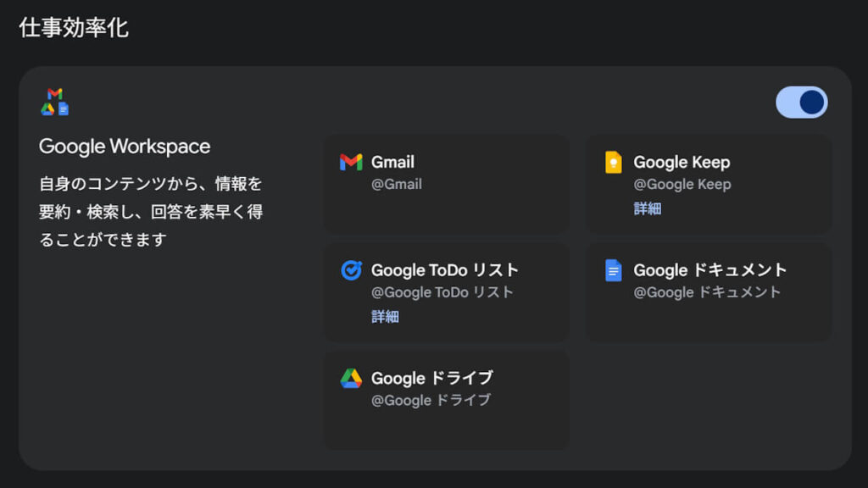Click the 仕事効率化 section heading
This screenshot has height=488, width=868.
(x=74, y=28)
